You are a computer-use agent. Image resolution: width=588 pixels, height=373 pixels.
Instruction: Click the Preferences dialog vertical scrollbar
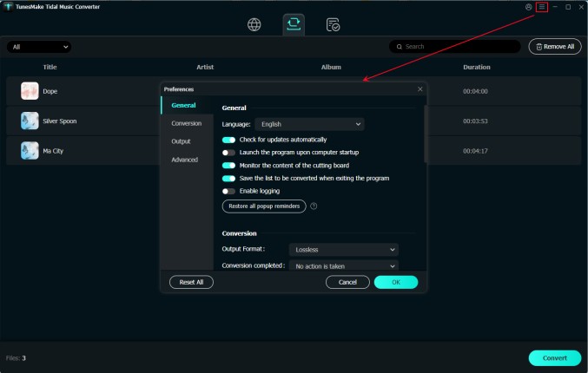[426, 134]
